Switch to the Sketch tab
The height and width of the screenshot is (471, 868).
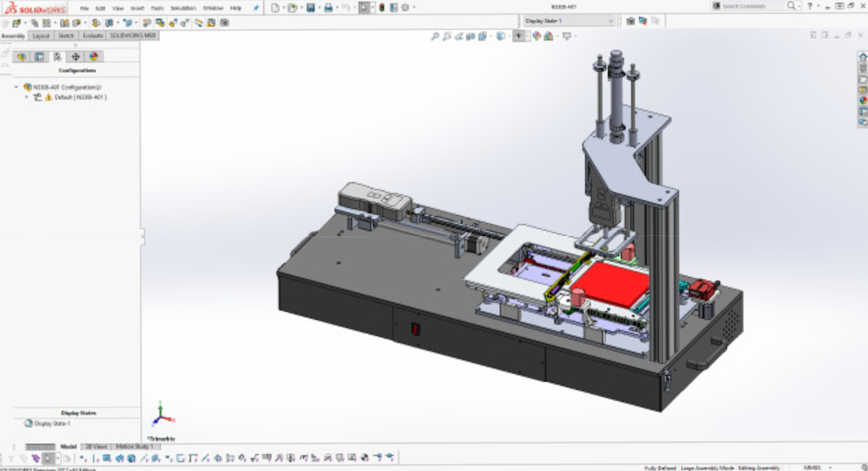pyautogui.click(x=66, y=36)
